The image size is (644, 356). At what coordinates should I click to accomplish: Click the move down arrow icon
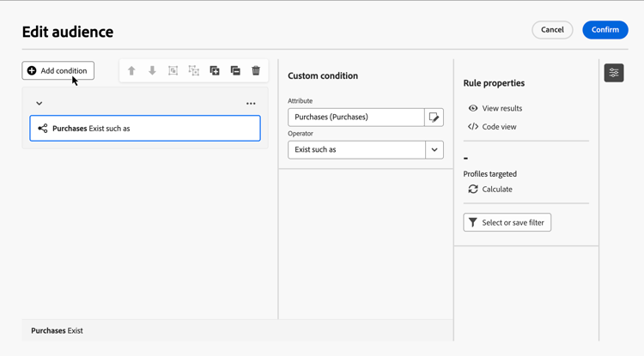tap(152, 71)
